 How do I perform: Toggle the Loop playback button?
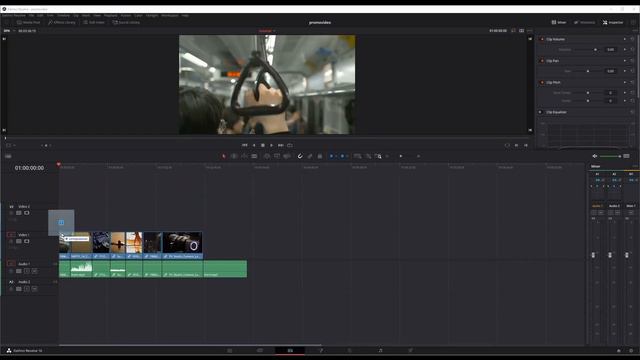click(x=290, y=145)
